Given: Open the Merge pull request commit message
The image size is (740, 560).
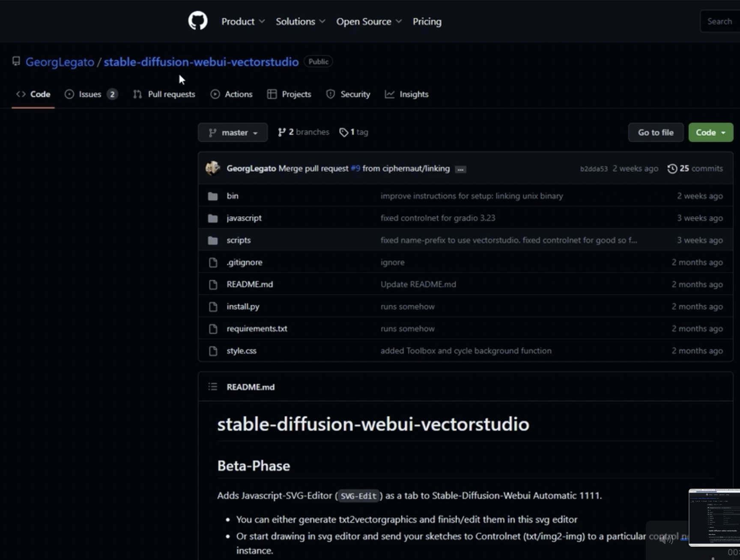Looking at the screenshot, I should [x=313, y=168].
